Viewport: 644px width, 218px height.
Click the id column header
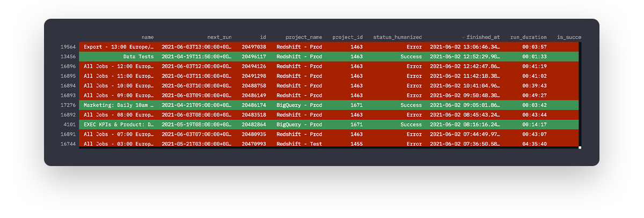(x=263, y=37)
